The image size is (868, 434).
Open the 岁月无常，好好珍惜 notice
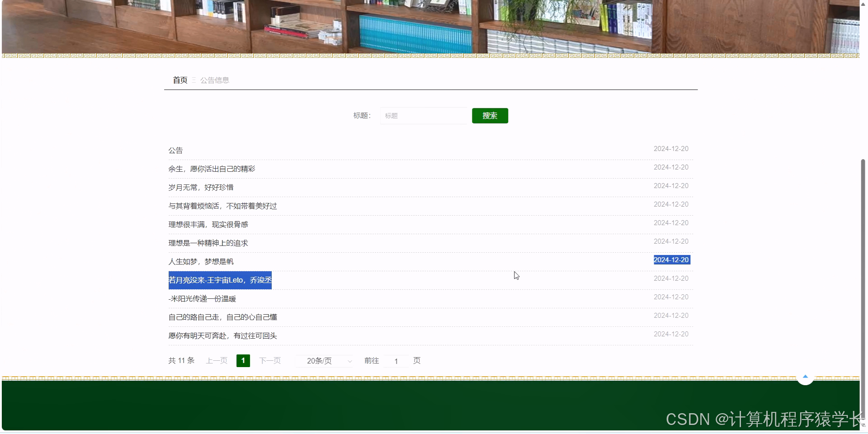pos(201,187)
